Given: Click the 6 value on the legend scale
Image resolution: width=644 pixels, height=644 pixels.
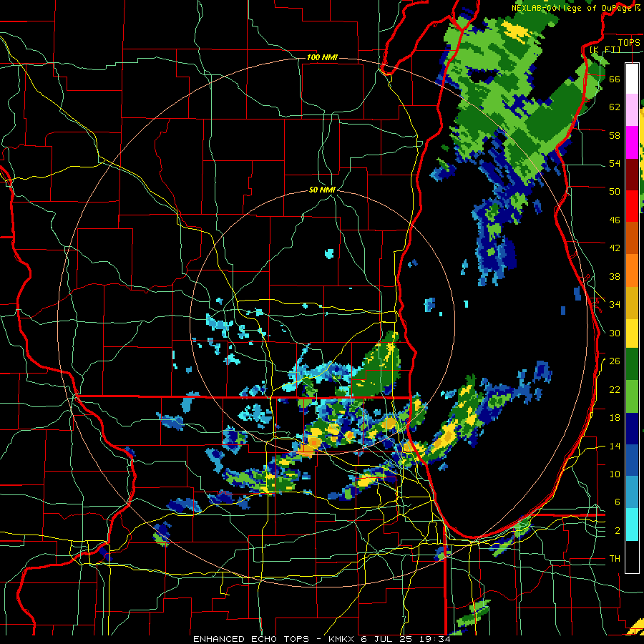Looking at the screenshot, I should tap(618, 502).
